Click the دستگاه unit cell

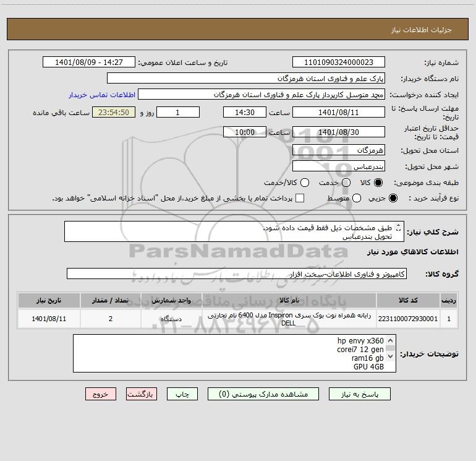coord(171,319)
